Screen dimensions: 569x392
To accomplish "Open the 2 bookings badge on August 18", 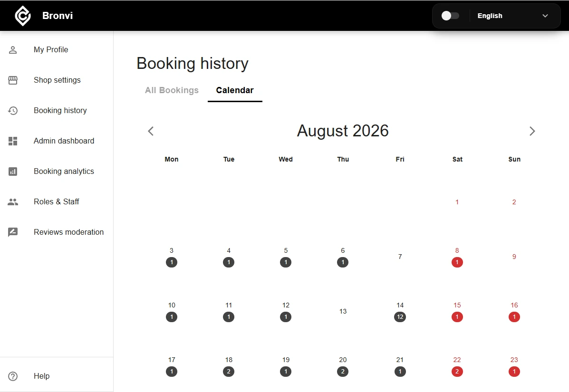I will pyautogui.click(x=229, y=372).
